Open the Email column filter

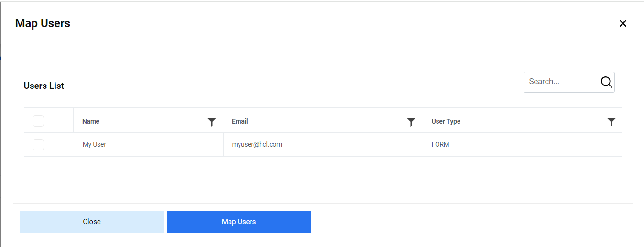[x=411, y=122]
